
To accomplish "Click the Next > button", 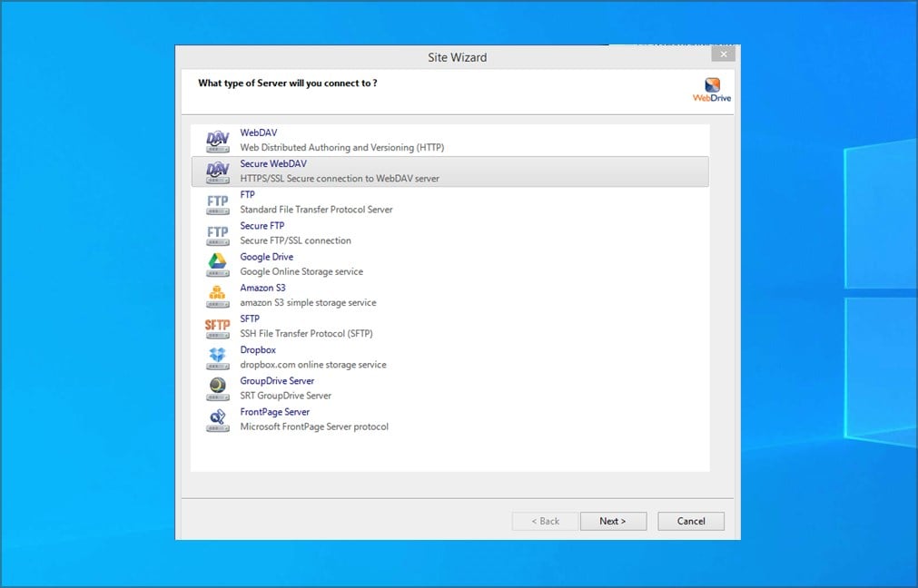I will click(x=613, y=521).
